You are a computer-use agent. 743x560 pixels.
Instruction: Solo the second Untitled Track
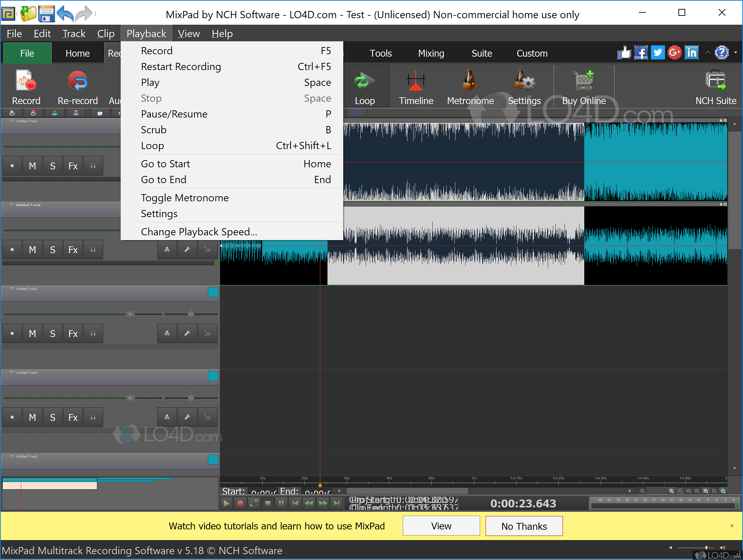pos(53,250)
